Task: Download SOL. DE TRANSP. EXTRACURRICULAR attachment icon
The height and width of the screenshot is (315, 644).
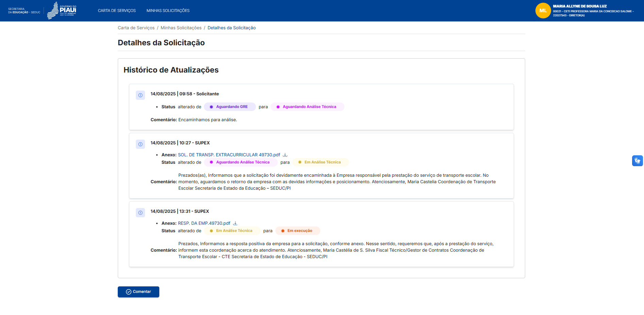Action: (x=285, y=155)
